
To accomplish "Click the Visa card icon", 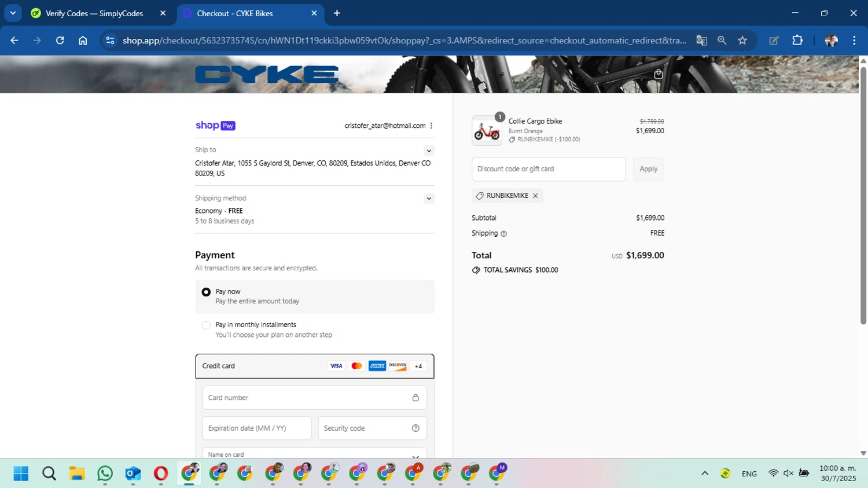I will click(336, 366).
